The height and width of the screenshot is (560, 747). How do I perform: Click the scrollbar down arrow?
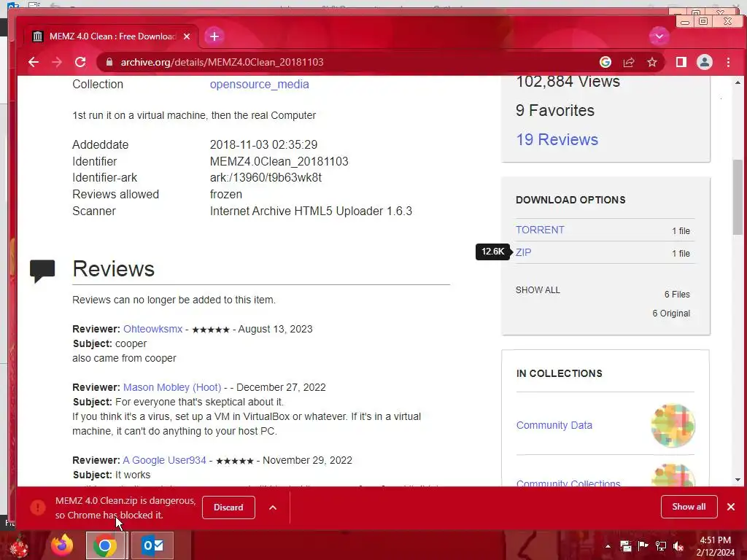pyautogui.click(x=738, y=480)
